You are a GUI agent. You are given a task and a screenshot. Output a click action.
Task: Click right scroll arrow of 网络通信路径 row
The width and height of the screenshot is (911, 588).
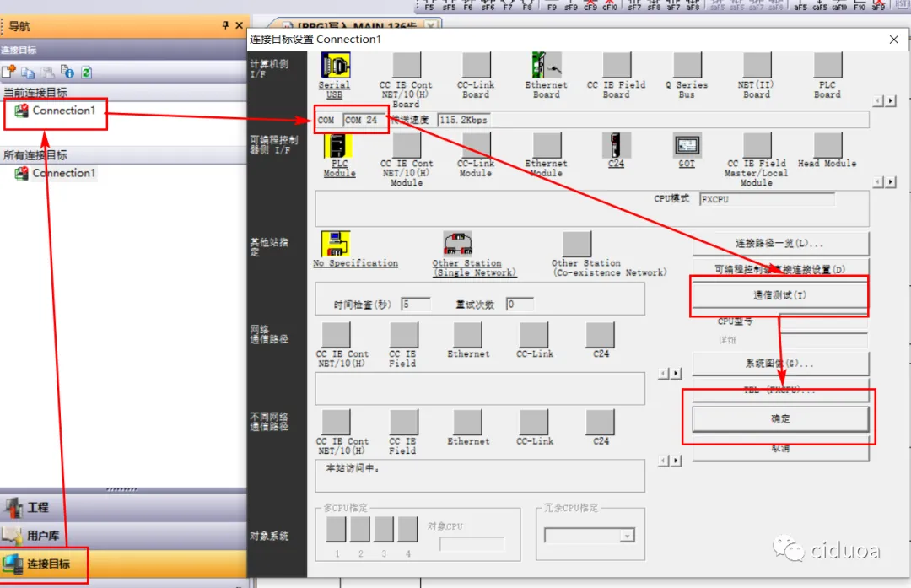(x=676, y=373)
